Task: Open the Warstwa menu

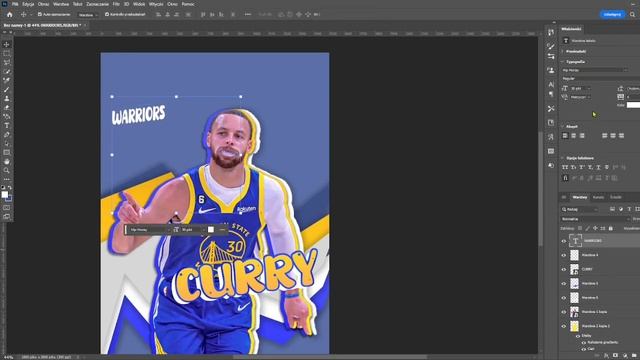Action: tap(61, 4)
